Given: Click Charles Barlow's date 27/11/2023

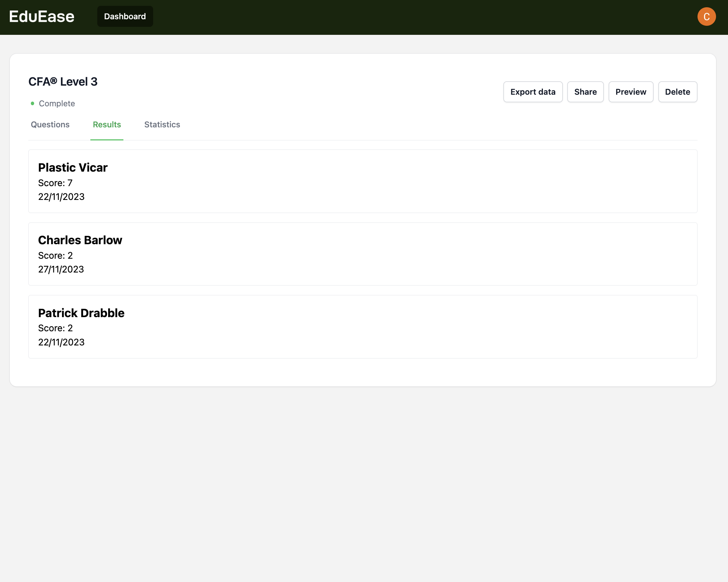Looking at the screenshot, I should [x=61, y=269].
